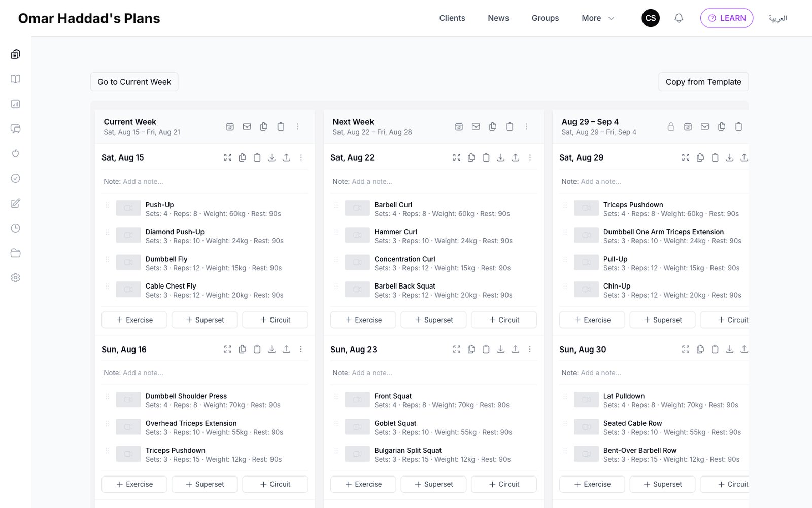This screenshot has height=508, width=812.
Task: Expand the More menu dropdown
Action: pos(598,18)
